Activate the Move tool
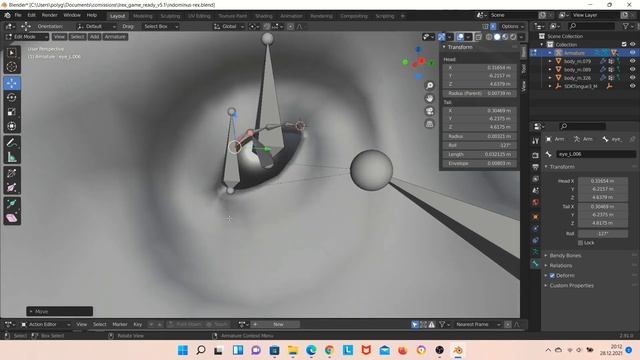 click(11, 83)
